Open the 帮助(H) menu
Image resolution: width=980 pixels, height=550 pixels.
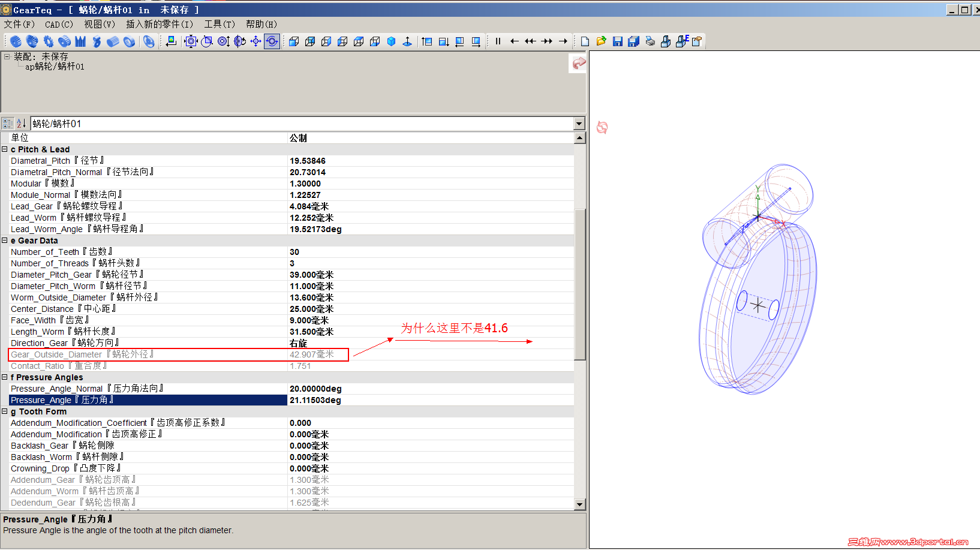[x=261, y=25]
